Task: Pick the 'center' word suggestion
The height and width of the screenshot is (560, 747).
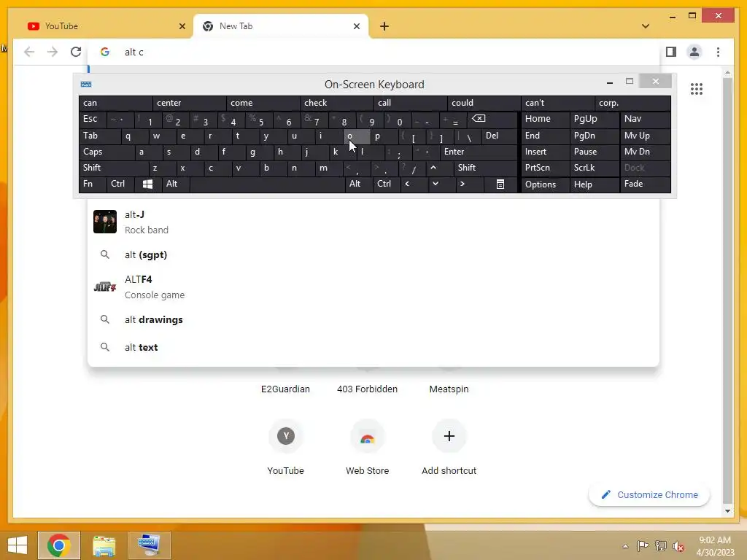Action: pyautogui.click(x=189, y=103)
